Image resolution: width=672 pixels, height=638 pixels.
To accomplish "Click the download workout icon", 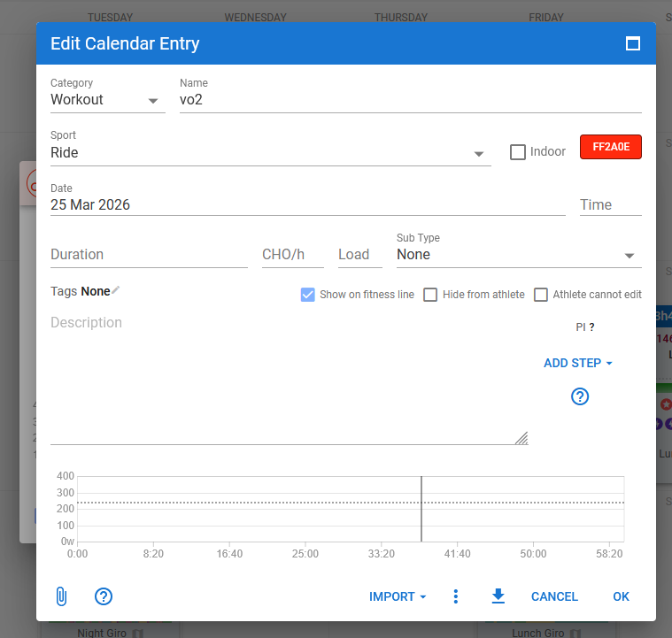I will (498, 596).
